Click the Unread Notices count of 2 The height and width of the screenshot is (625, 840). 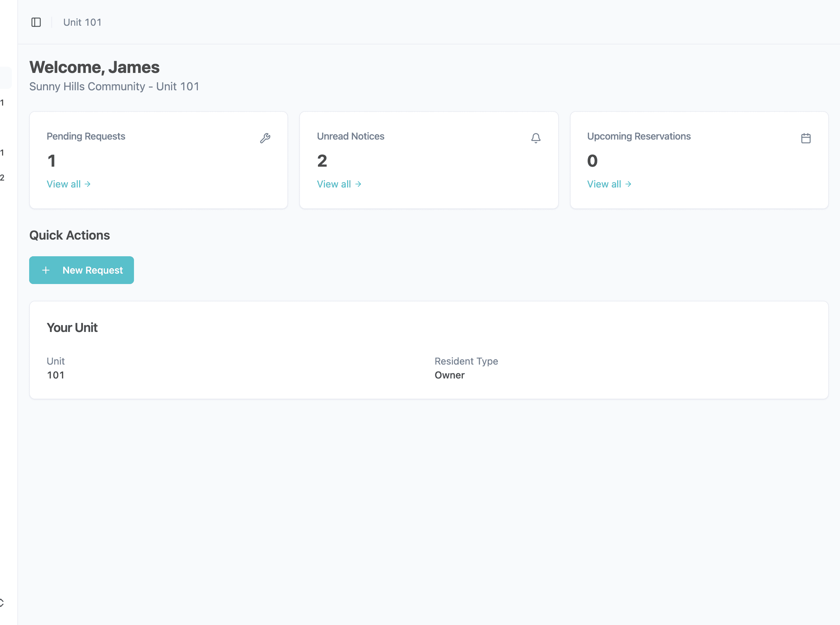click(322, 161)
